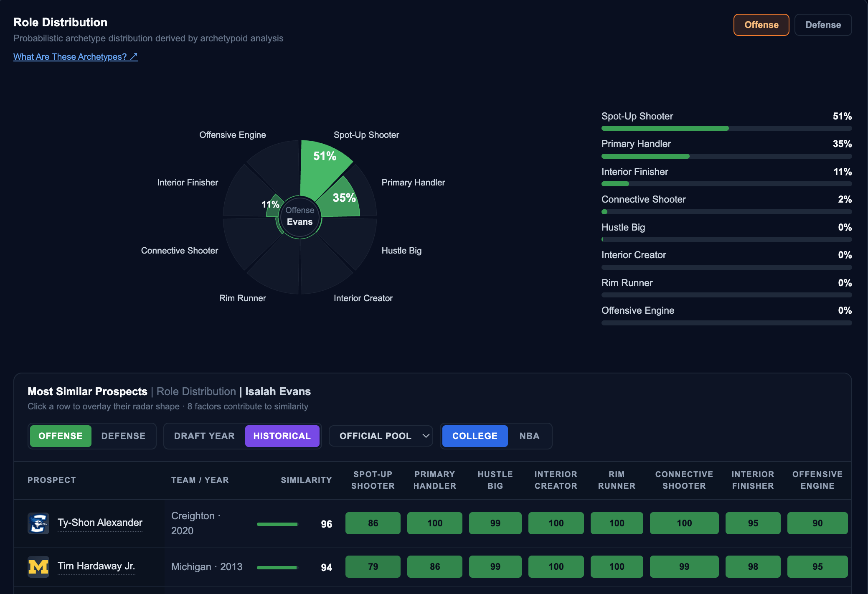Switch to the NBA tab

pyautogui.click(x=529, y=436)
